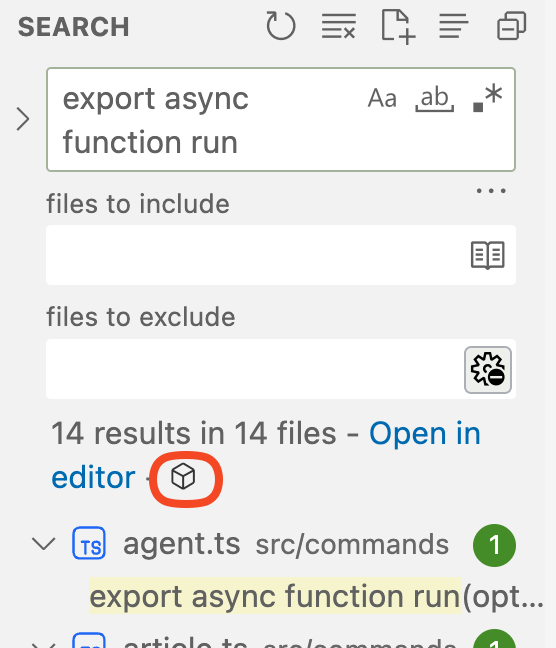This screenshot has height=648, width=556.
Task: Toggle search only in open editors
Action: (x=488, y=255)
